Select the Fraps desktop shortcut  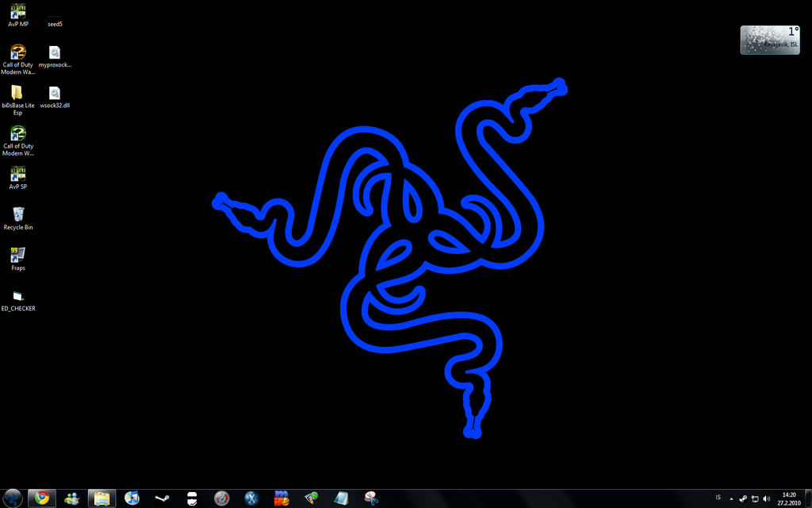[18, 259]
